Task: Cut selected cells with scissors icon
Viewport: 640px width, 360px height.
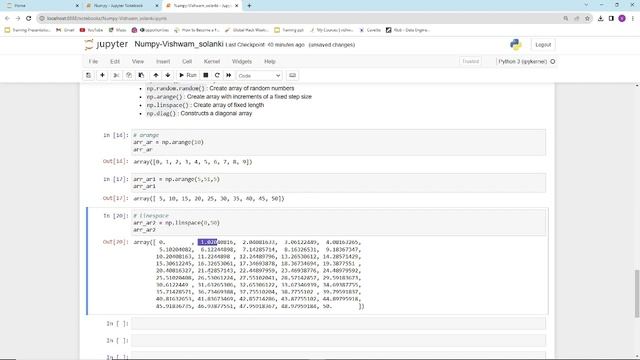Action: pyautogui.click(x=116, y=76)
